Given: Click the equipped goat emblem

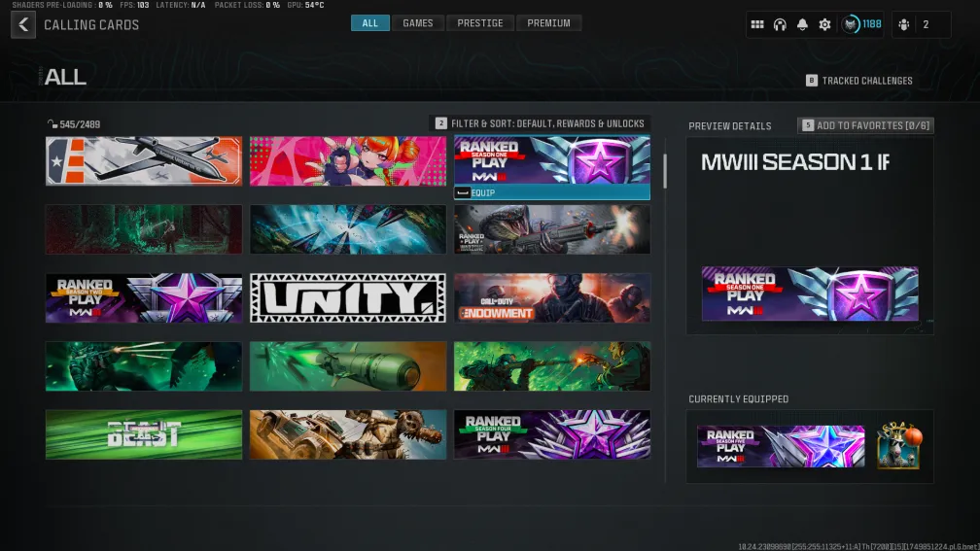Looking at the screenshot, I should [x=898, y=445].
